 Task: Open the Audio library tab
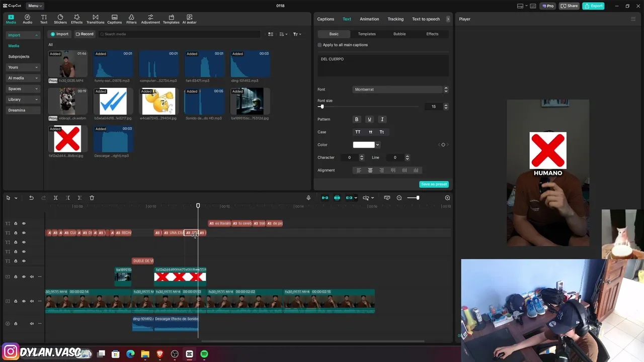coord(27,19)
